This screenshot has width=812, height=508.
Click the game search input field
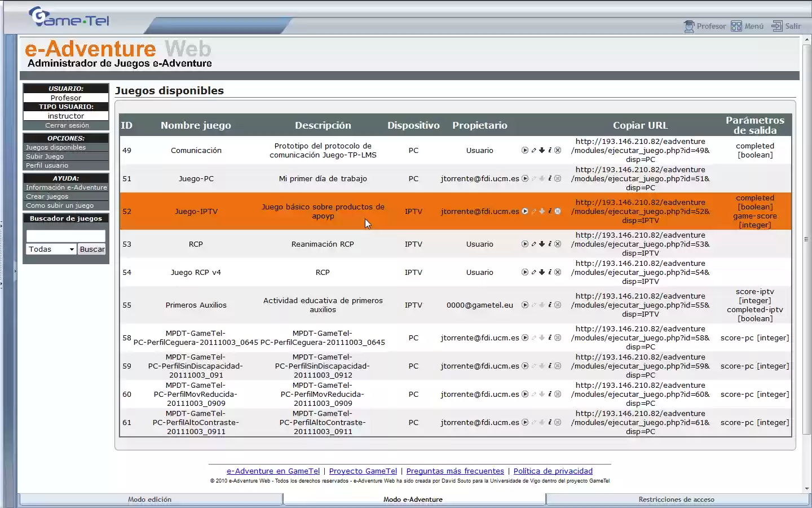tap(65, 235)
